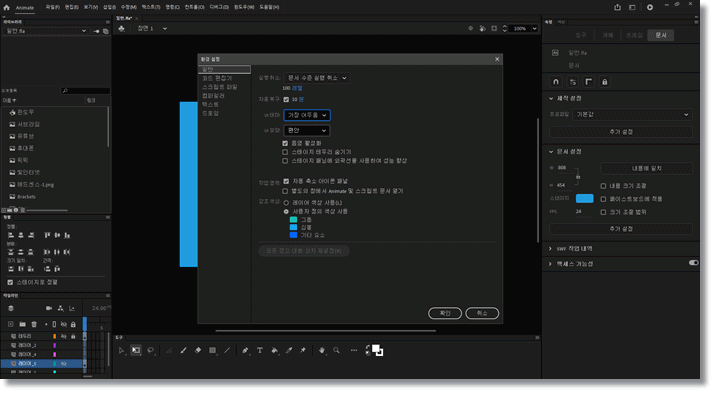Click the new layer icon in the timeline
The width and height of the screenshot is (712, 406).
click(x=10, y=324)
